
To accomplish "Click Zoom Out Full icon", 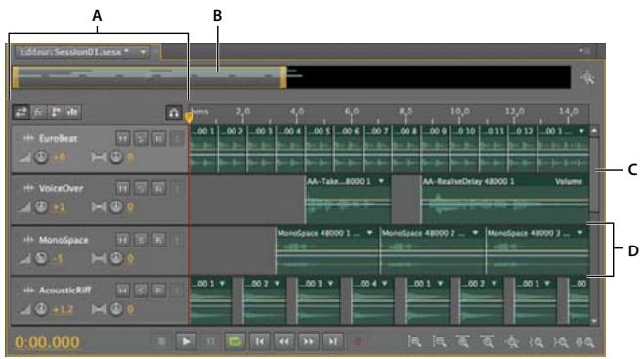I will click(511, 341).
